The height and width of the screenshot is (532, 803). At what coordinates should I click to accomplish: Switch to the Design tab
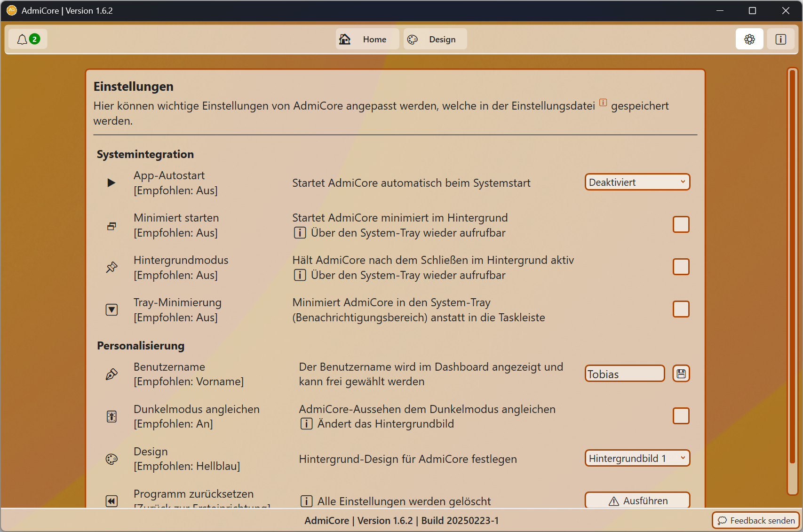pyautogui.click(x=435, y=39)
